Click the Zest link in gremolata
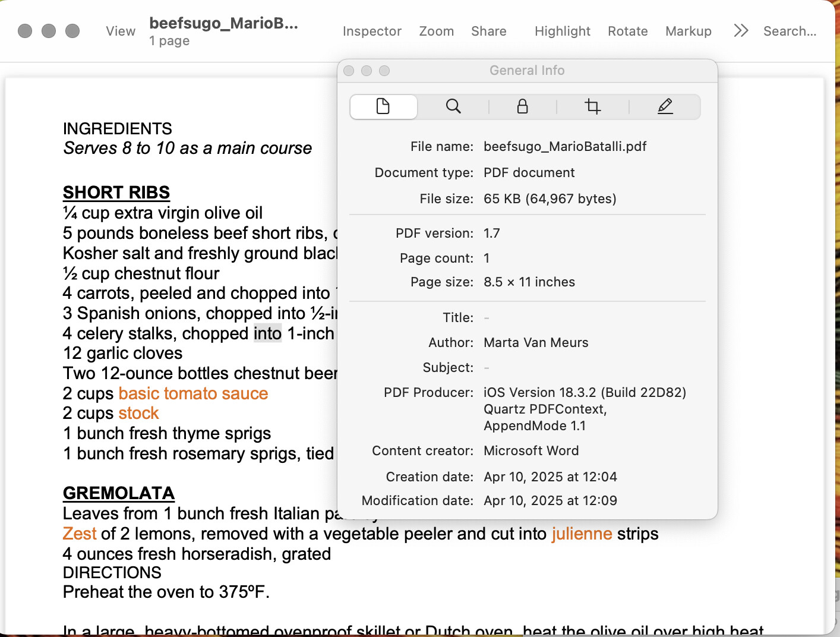This screenshot has width=840, height=637. tap(80, 534)
